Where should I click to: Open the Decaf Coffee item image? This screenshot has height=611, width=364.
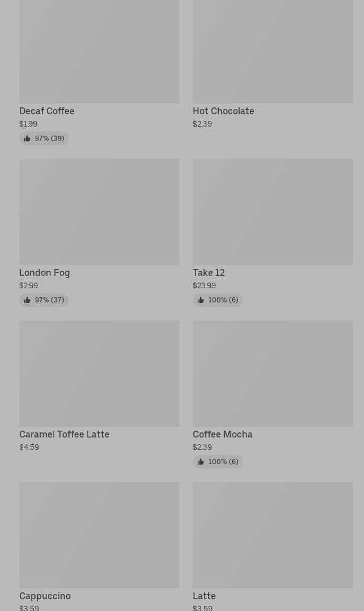click(99, 51)
